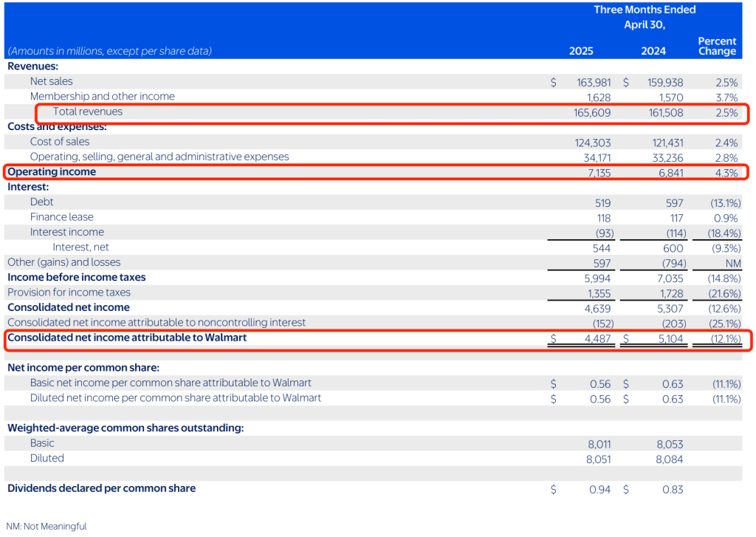
Task: Select the 2025 dividends value 0.94
Action: click(600, 489)
